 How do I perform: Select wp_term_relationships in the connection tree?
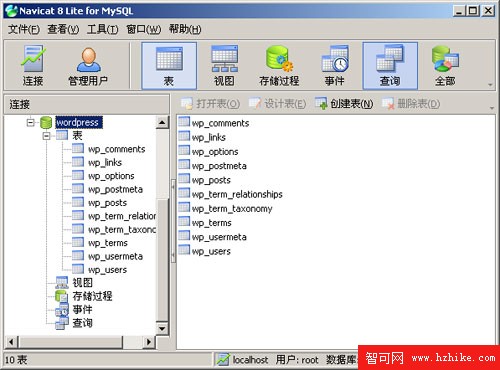pos(122,216)
